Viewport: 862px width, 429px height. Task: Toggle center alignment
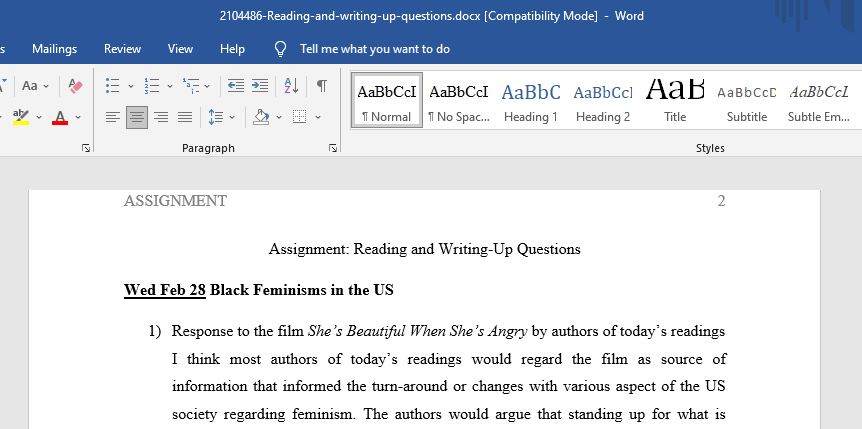(x=137, y=117)
